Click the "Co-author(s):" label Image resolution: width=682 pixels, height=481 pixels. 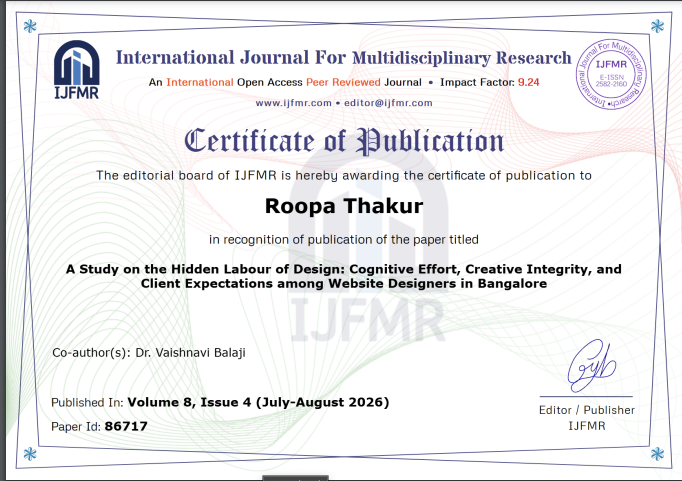pyautogui.click(x=91, y=353)
